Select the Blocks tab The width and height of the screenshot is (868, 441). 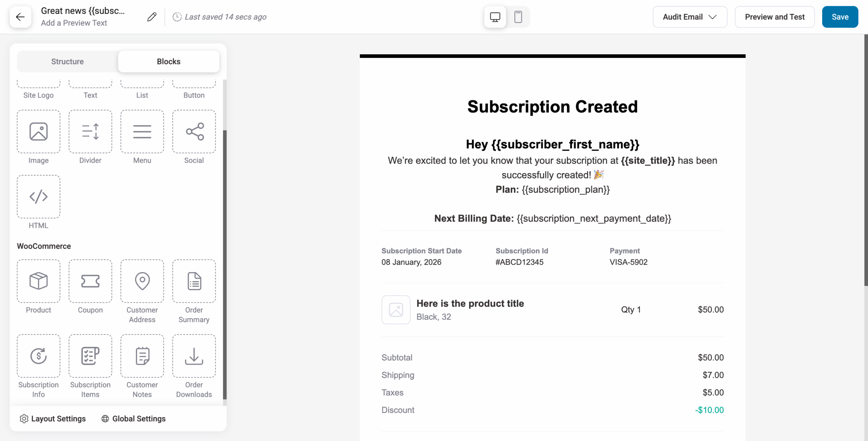(169, 61)
